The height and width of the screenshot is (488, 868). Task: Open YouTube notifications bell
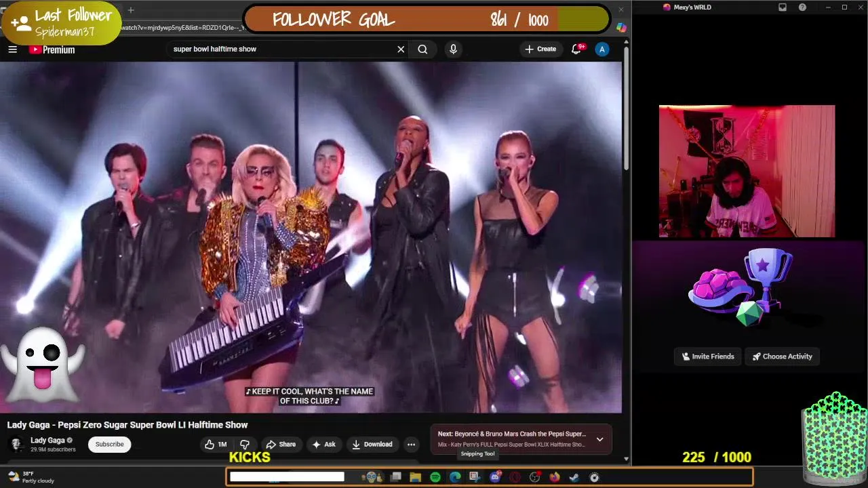[576, 49]
